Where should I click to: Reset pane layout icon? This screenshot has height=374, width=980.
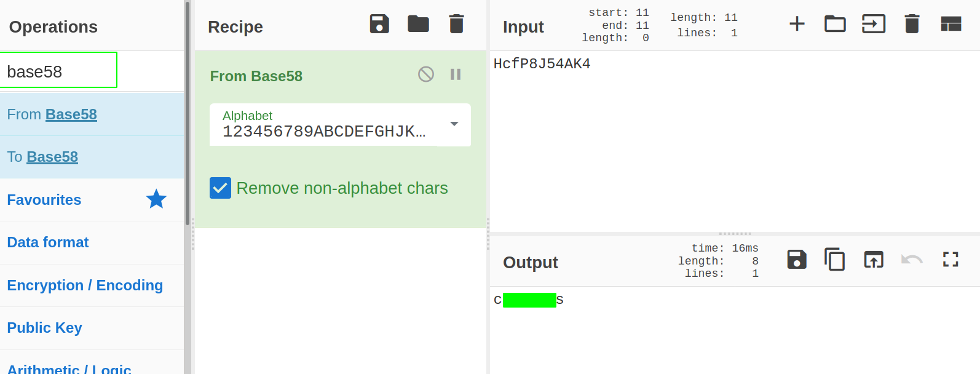[950, 24]
